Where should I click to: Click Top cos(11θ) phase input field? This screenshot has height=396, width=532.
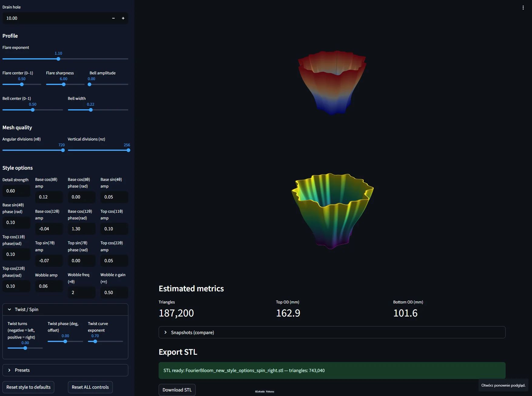[16, 254]
